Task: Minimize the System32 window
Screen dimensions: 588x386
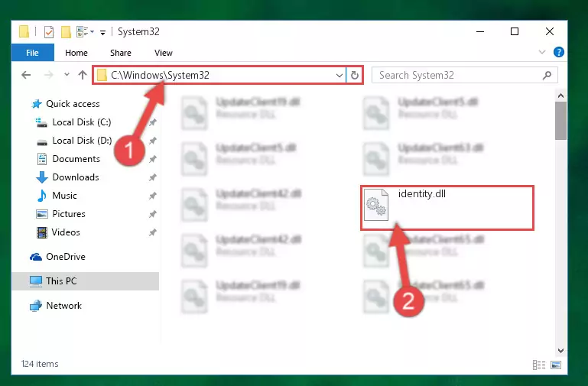Action: point(480,32)
